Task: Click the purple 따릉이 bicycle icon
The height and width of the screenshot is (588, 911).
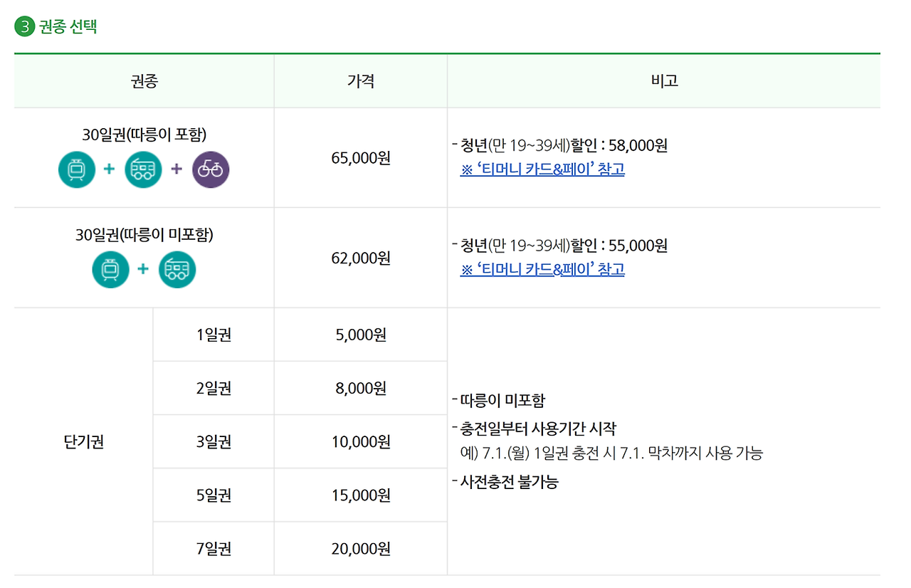Action: 211,169
